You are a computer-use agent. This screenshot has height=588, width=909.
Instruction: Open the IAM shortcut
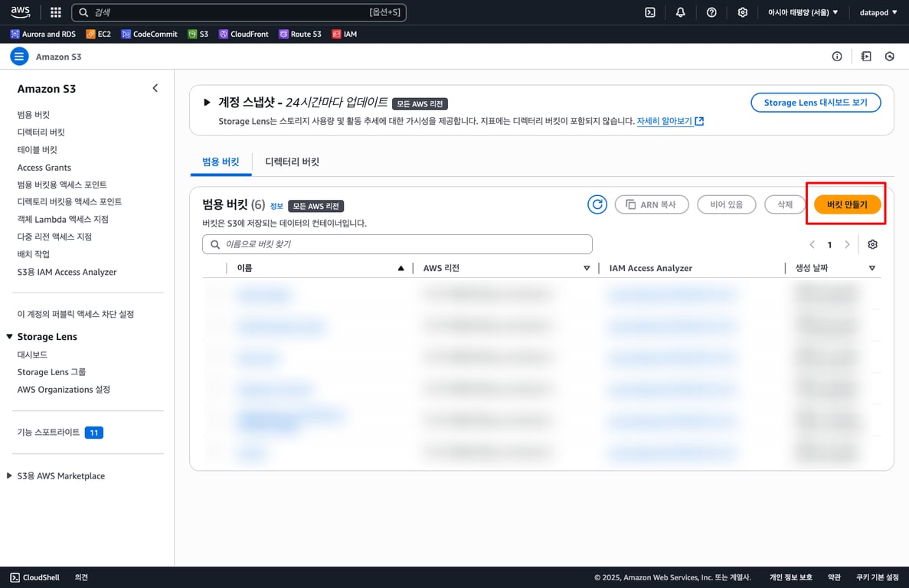345,34
